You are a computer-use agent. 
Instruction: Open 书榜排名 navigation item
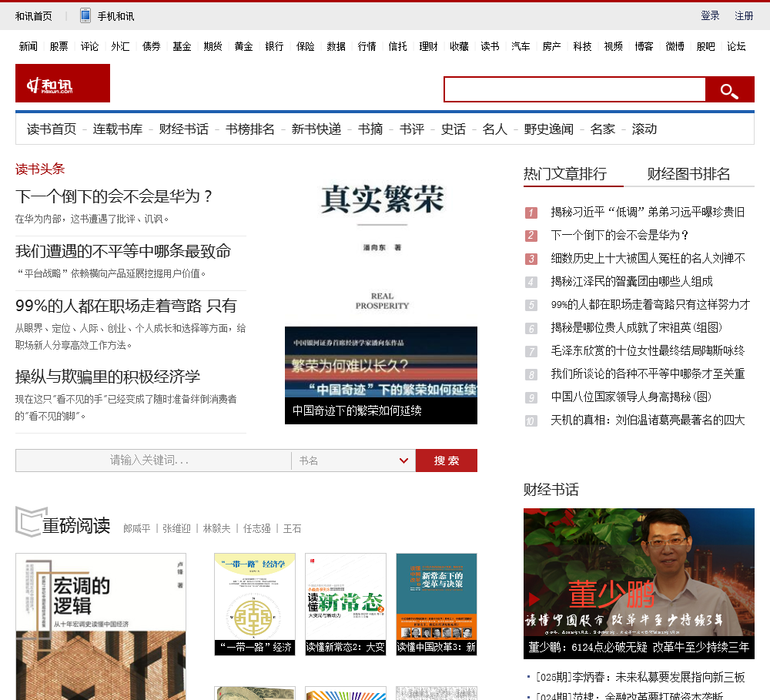(x=250, y=129)
